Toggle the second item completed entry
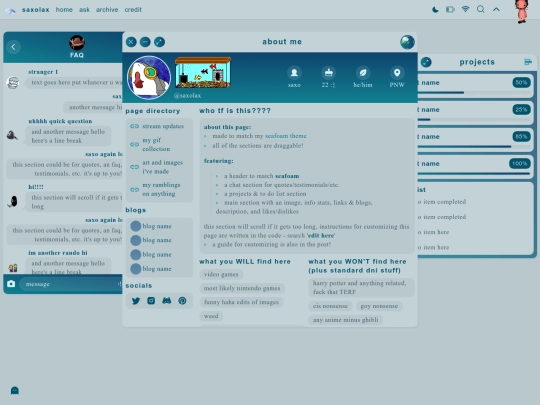The height and width of the screenshot is (405, 540). click(x=442, y=217)
